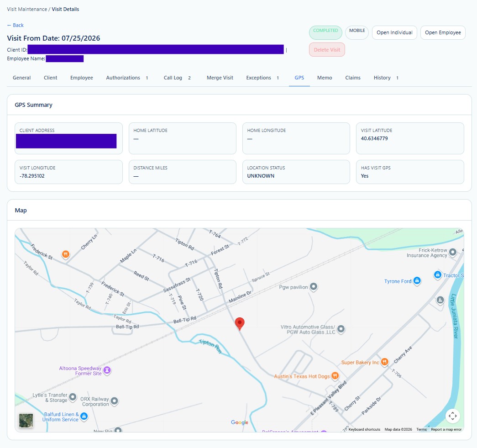The height and width of the screenshot is (448, 477).
Task: Open the Exceptions tab
Action: point(262,78)
